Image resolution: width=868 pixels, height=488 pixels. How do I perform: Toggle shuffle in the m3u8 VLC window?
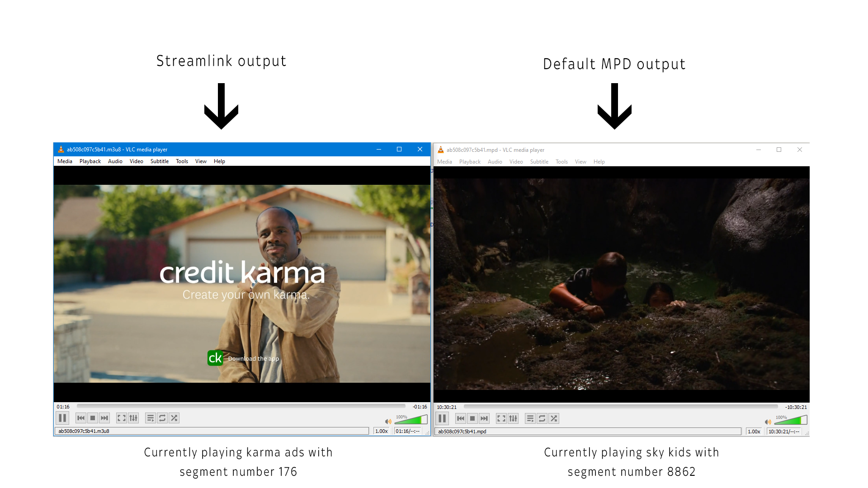174,418
